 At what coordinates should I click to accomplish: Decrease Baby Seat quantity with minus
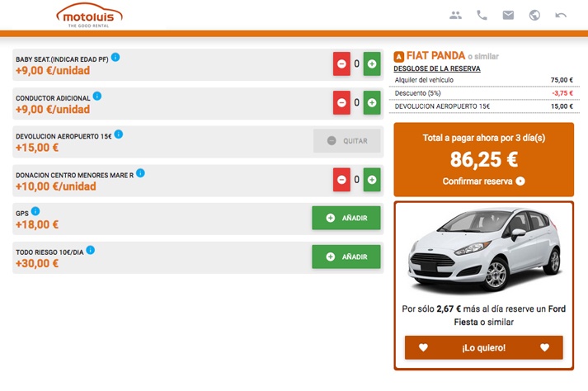point(341,64)
